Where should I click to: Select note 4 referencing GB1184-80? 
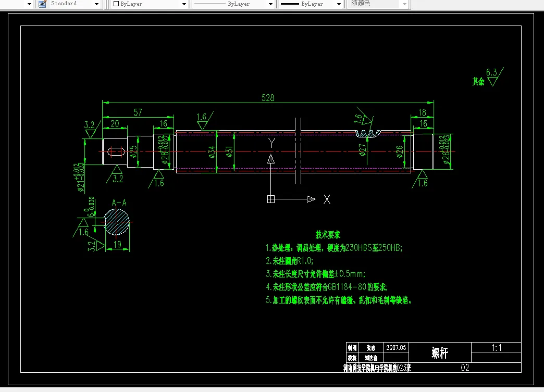pyautogui.click(x=327, y=287)
